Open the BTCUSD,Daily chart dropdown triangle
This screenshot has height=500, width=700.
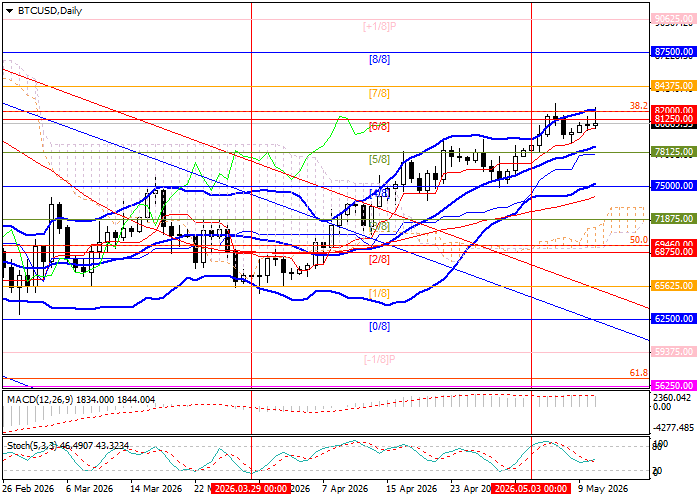pos(9,11)
